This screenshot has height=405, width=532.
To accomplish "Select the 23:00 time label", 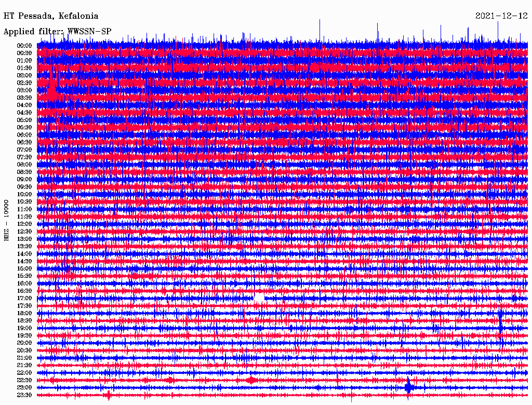I will (24, 388).
